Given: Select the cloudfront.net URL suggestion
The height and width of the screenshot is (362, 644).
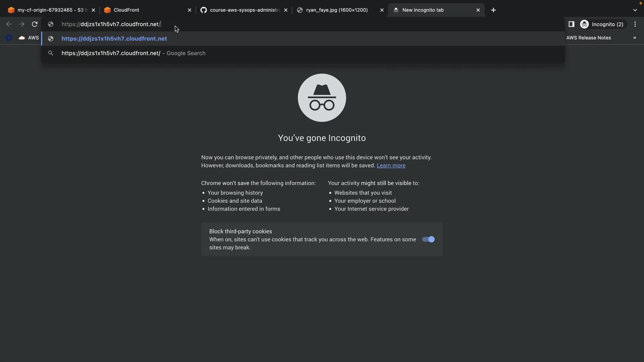Looking at the screenshot, I should (114, 39).
